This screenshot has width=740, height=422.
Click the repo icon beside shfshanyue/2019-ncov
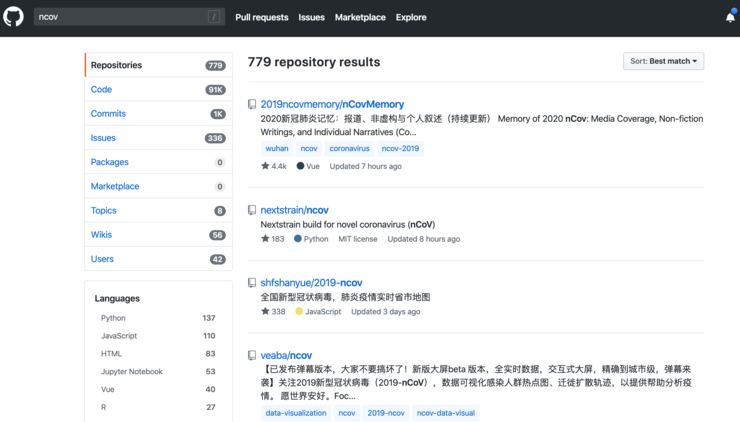[252, 283]
